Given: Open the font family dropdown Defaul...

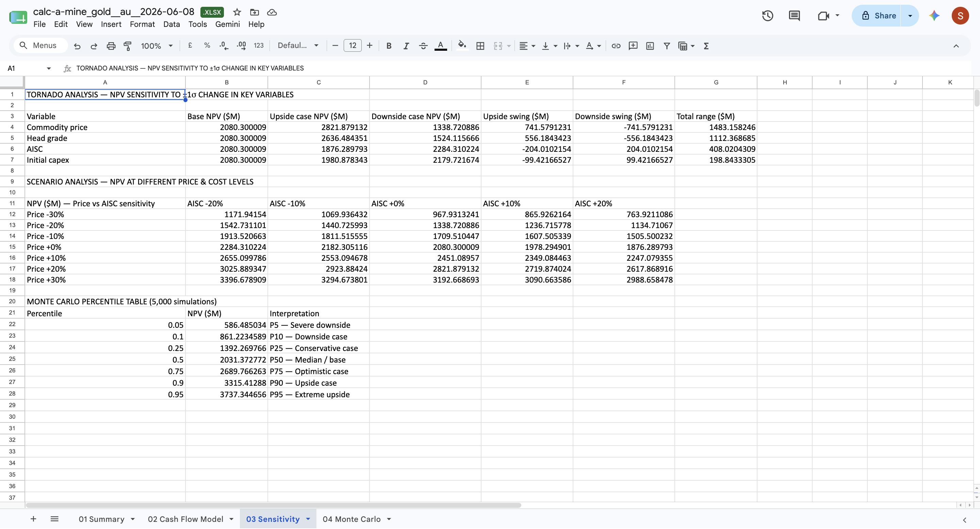Looking at the screenshot, I should tap(298, 46).
